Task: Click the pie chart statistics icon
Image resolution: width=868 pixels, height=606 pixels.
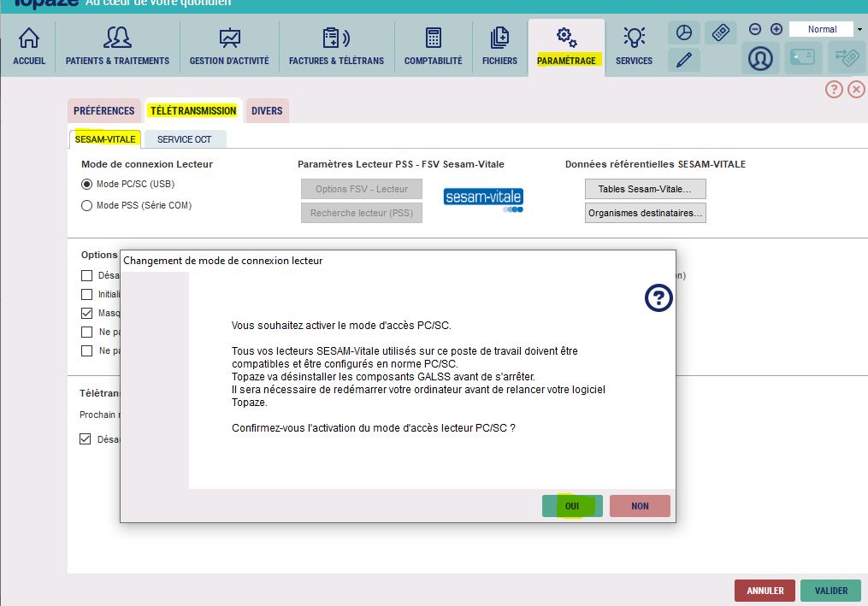Action: click(x=683, y=32)
